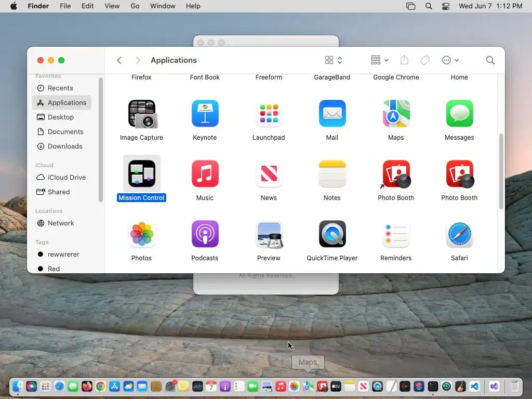The height and width of the screenshot is (399, 532).
Task: Open the Trash in the Dock
Action: (x=514, y=386)
